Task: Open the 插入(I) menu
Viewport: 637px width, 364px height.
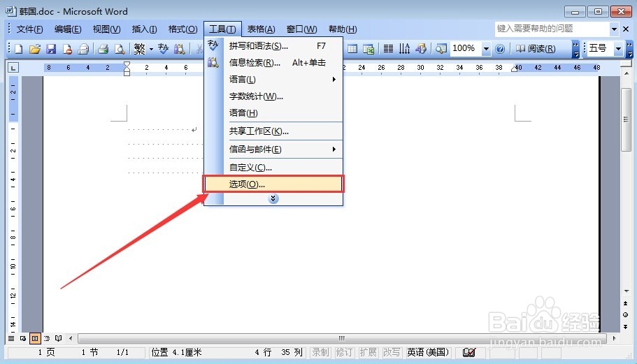Action: click(x=144, y=29)
